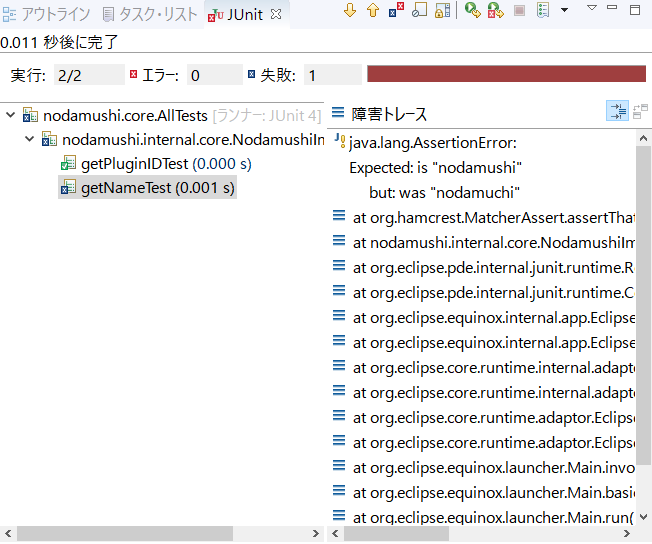Select nodamushi.core.AllTests suite row
Image resolution: width=652 pixels, height=544 pixels.
pos(172,116)
